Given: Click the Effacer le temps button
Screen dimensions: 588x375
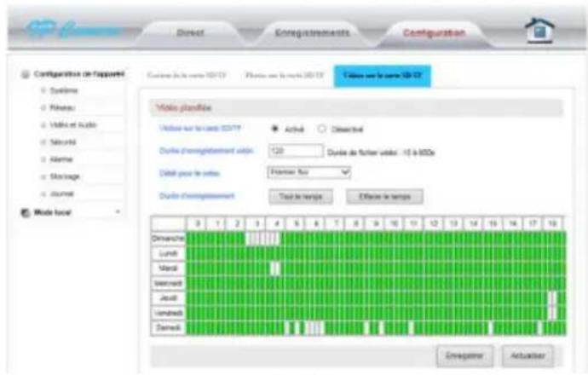Looking at the screenshot, I should 384,197.
